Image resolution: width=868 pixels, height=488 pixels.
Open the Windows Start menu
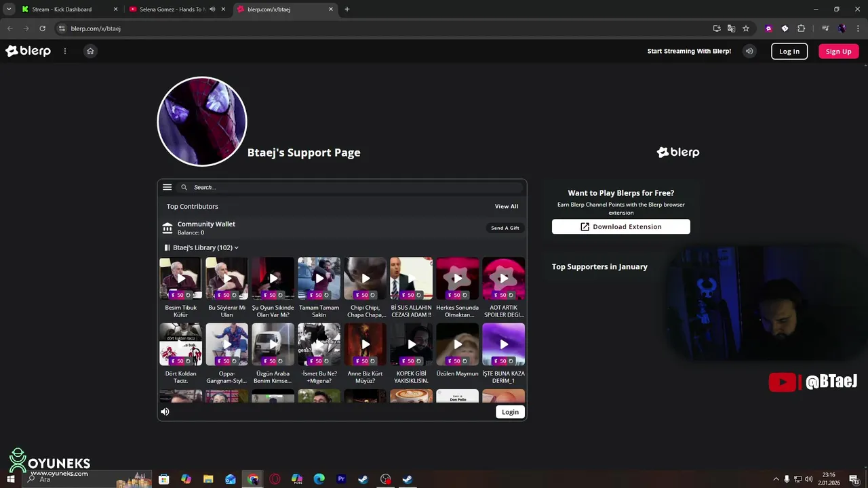coord(11,479)
